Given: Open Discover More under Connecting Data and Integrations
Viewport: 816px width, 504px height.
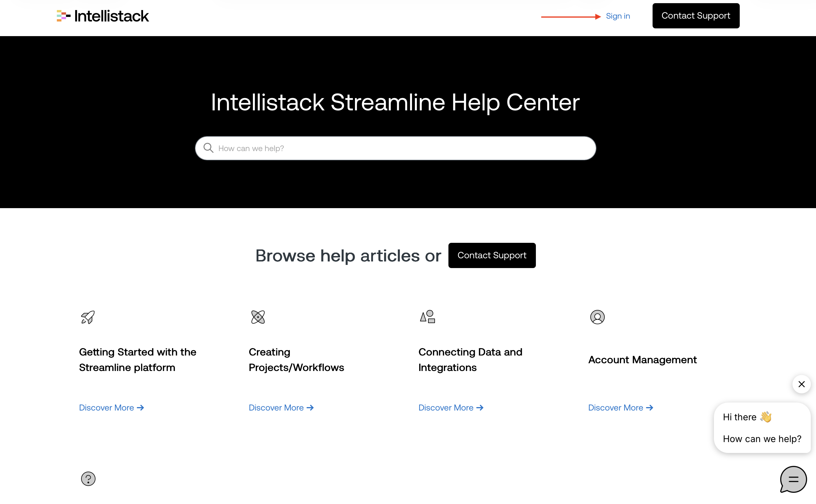Looking at the screenshot, I should coord(451,408).
